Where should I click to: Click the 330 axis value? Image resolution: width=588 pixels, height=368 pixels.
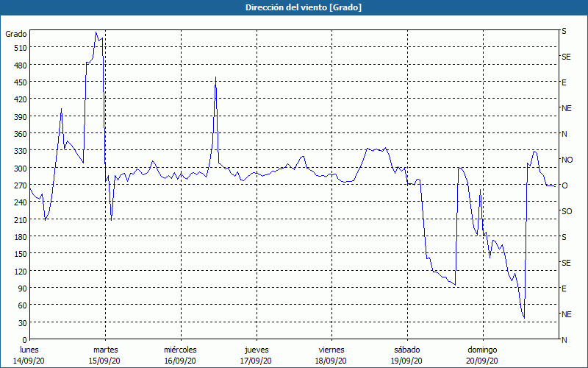pyautogui.click(x=21, y=151)
